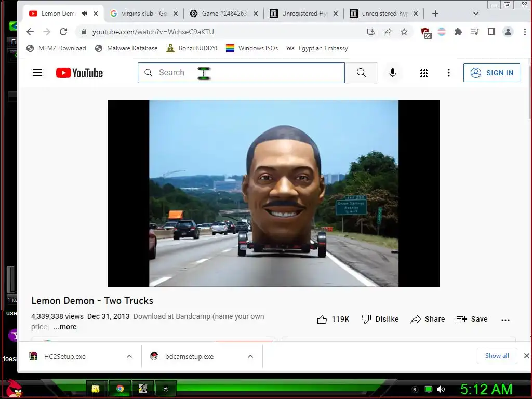Expand bdcamsetup.exe download options chevron
The image size is (532, 399).
(250, 356)
